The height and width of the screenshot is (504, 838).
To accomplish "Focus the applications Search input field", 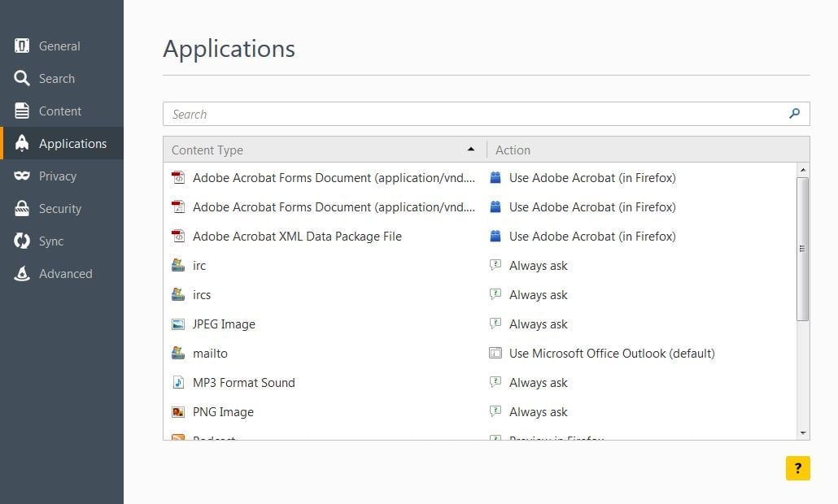I will (487, 114).
